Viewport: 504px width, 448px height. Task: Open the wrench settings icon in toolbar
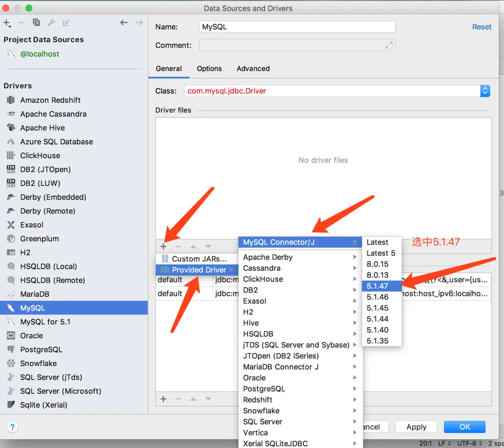point(51,22)
